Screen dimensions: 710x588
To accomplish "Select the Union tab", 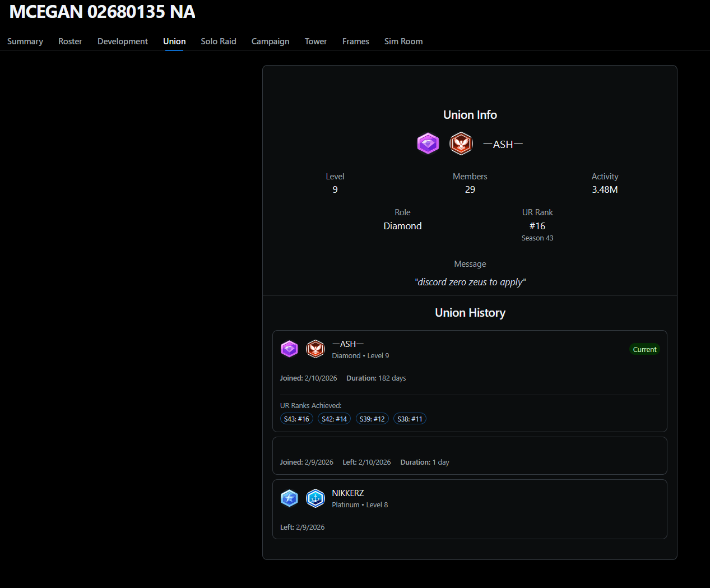I will tap(174, 41).
